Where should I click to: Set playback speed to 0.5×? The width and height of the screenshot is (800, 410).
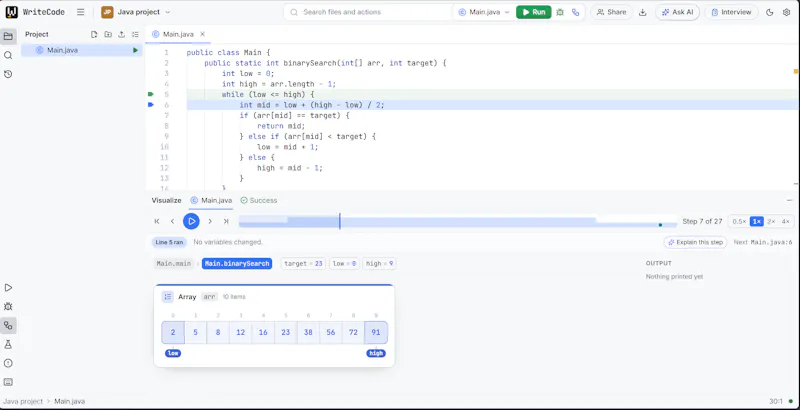tap(739, 221)
